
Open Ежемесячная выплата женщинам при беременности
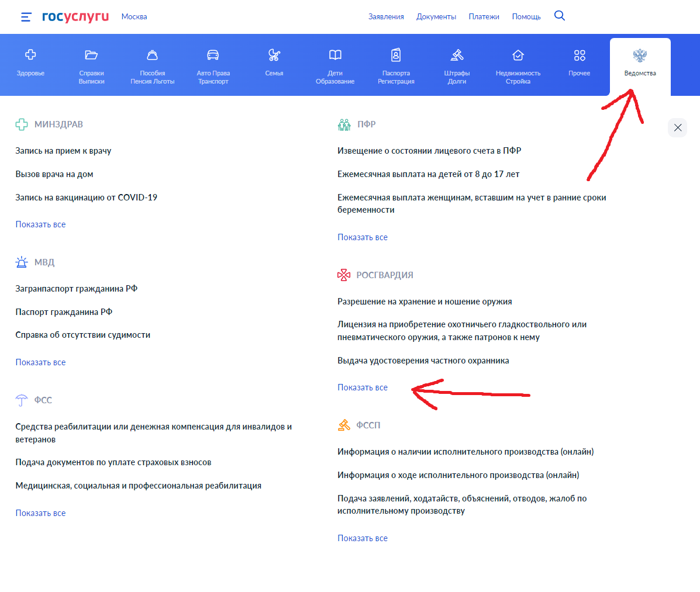point(472,203)
